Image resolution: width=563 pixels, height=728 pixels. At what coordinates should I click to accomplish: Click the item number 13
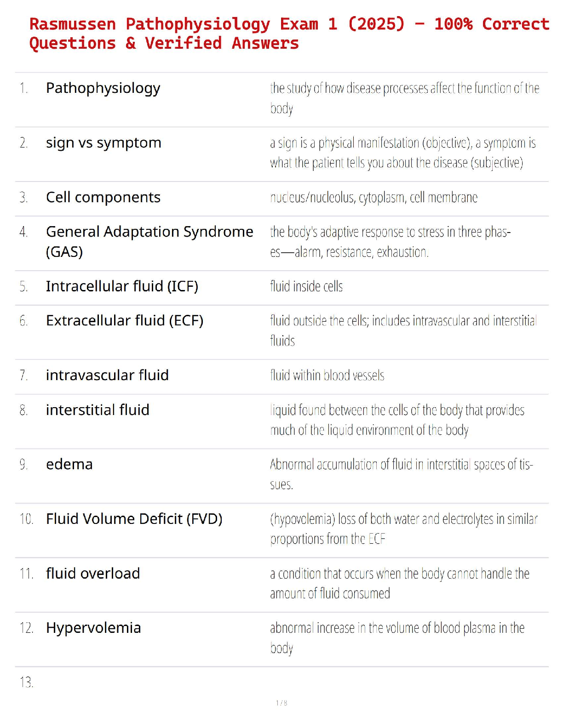[26, 682]
